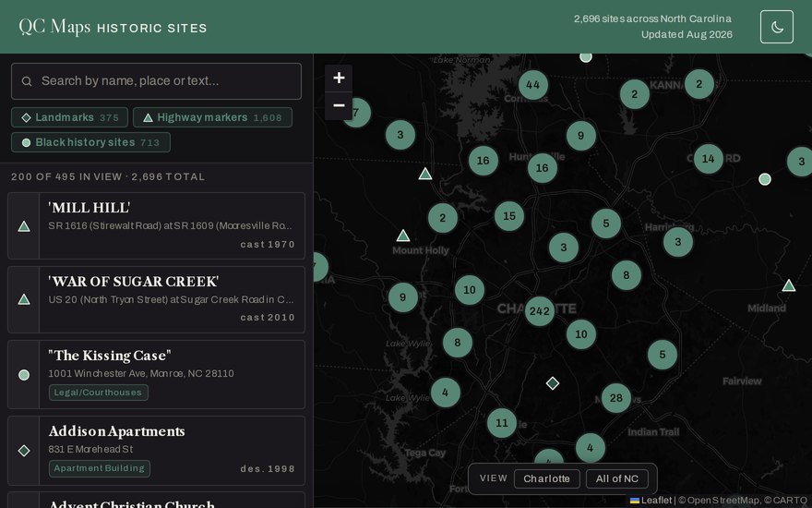Screen dimensions: 812x508
Task: Open the 44 cluster near Cornelius
Action: [x=533, y=85]
